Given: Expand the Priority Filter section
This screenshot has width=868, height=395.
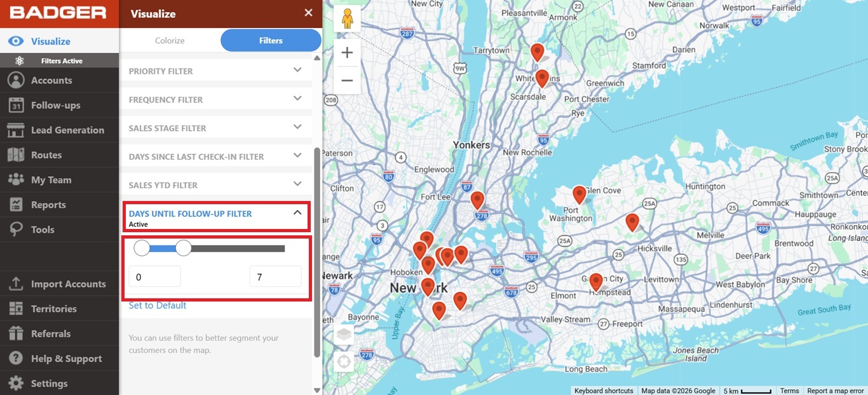Looking at the screenshot, I should (x=215, y=71).
